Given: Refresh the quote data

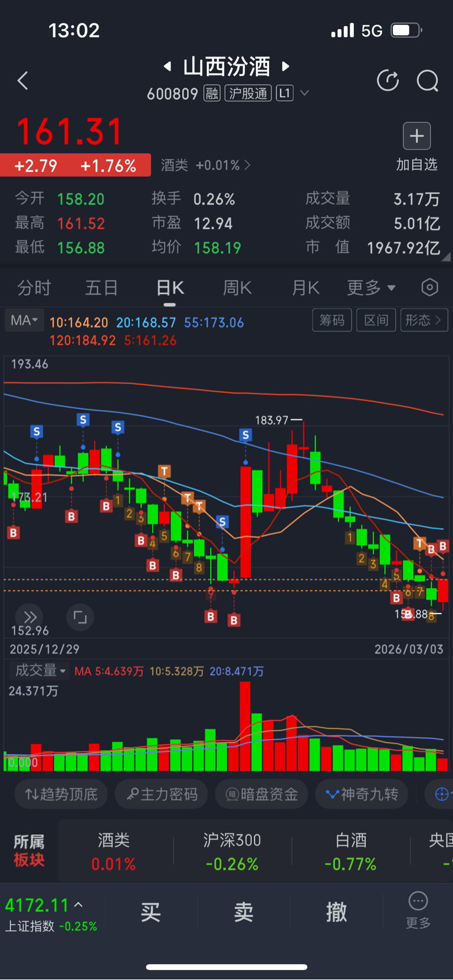Looking at the screenshot, I should pyautogui.click(x=388, y=81).
